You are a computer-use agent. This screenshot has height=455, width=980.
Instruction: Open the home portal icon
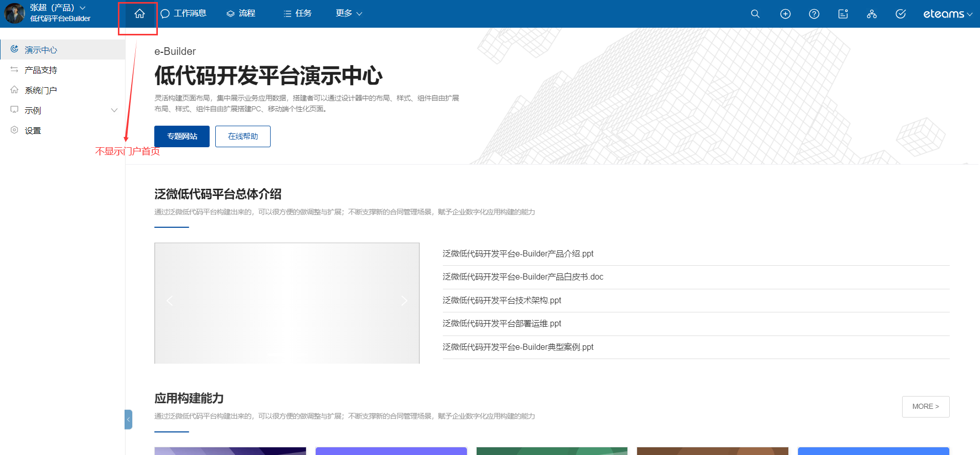coord(139,14)
